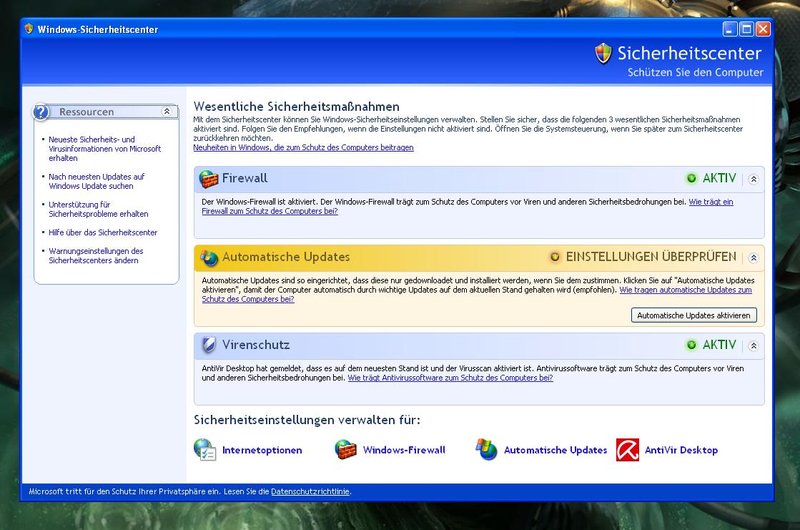The height and width of the screenshot is (530, 800).
Task: Click the Ressourcen panel heading text
Action: click(86, 112)
